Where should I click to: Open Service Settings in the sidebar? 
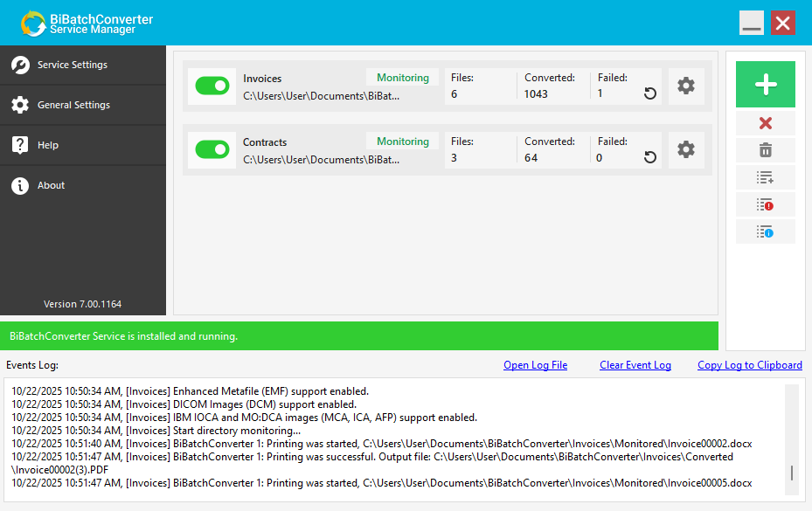pyautogui.click(x=82, y=65)
